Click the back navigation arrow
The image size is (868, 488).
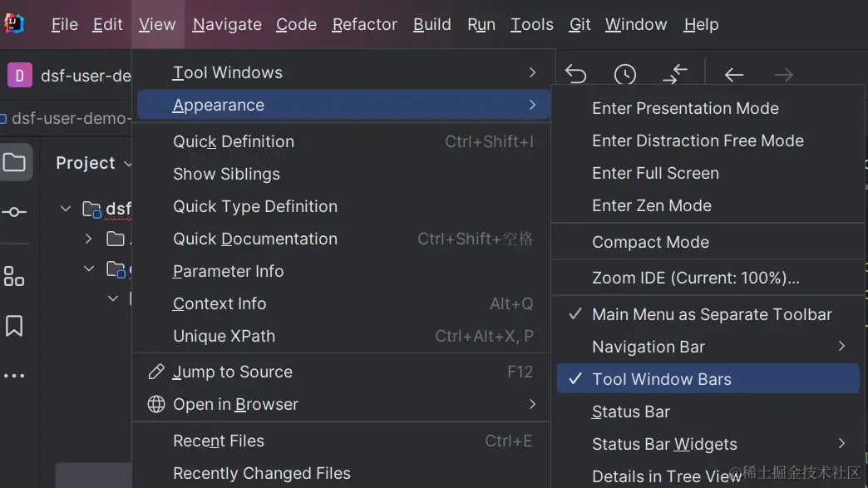(x=733, y=75)
